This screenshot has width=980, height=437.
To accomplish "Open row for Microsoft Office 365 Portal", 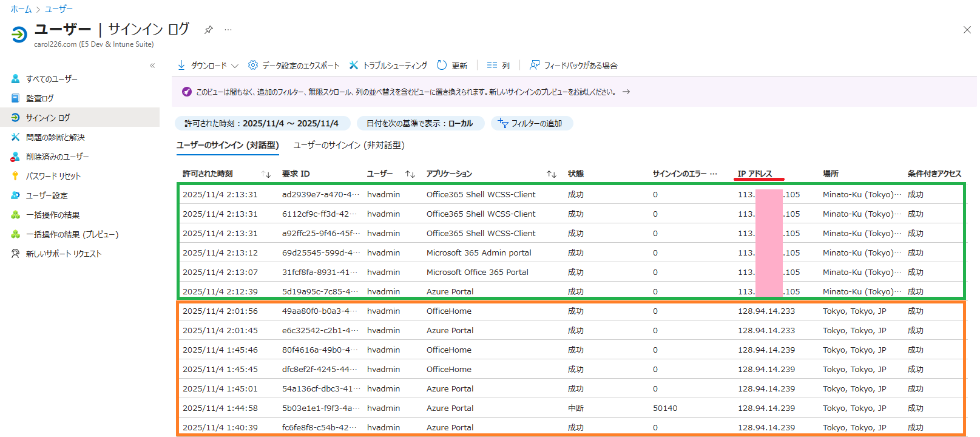I will click(x=570, y=272).
